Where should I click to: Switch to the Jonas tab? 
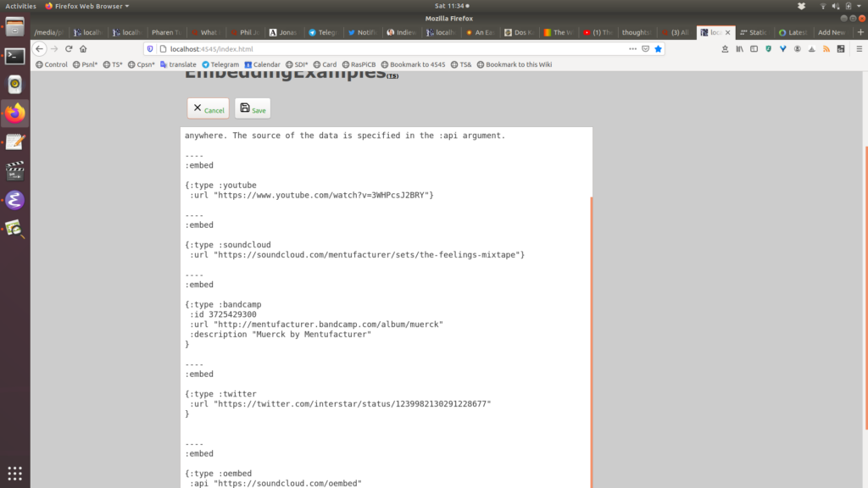pyautogui.click(x=283, y=32)
